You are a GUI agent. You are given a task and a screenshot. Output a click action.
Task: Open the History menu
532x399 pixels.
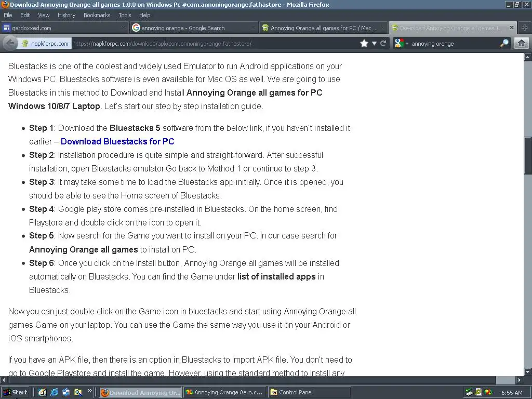[x=66, y=15]
